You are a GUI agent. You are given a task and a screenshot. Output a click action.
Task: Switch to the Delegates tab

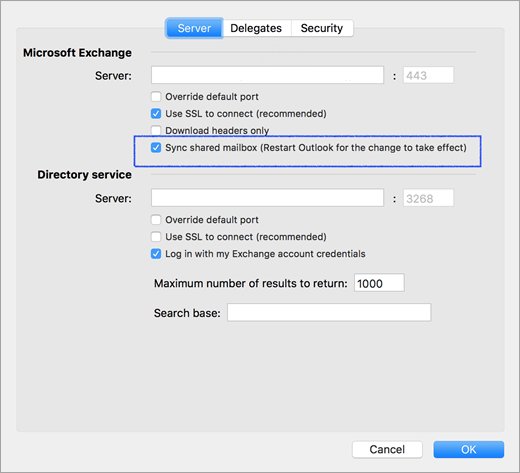[x=256, y=28]
